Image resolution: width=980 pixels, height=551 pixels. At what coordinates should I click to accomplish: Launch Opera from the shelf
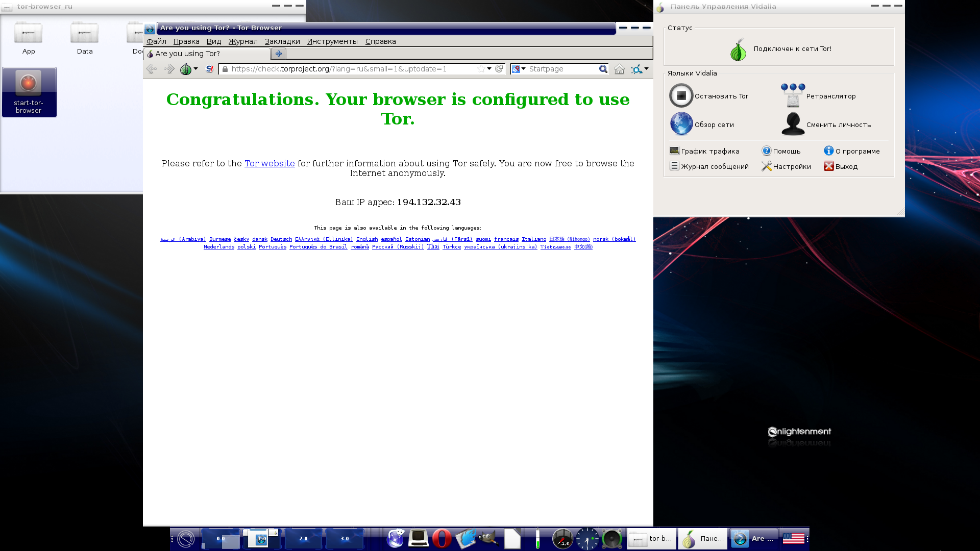click(442, 539)
